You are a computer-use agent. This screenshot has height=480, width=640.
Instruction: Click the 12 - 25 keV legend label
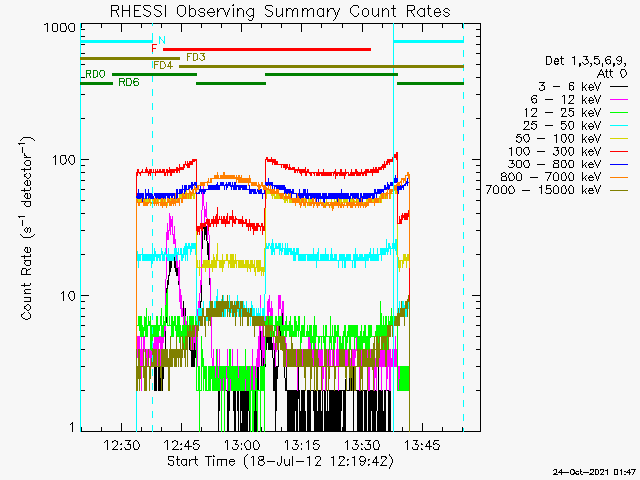pyautogui.click(x=562, y=113)
